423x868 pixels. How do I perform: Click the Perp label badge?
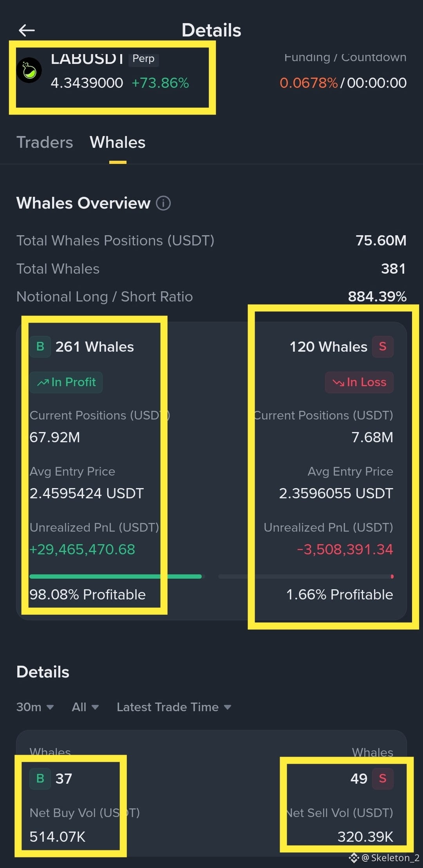143,58
